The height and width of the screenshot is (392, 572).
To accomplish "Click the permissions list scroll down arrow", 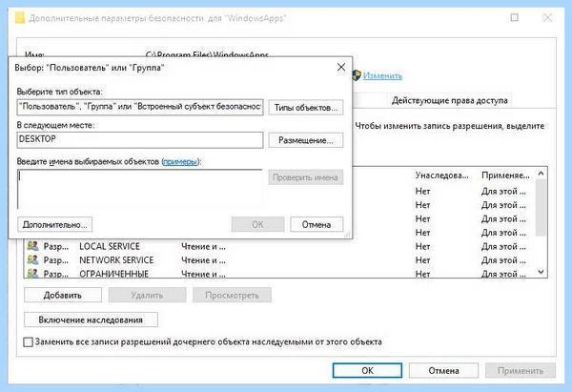I will 541,272.
